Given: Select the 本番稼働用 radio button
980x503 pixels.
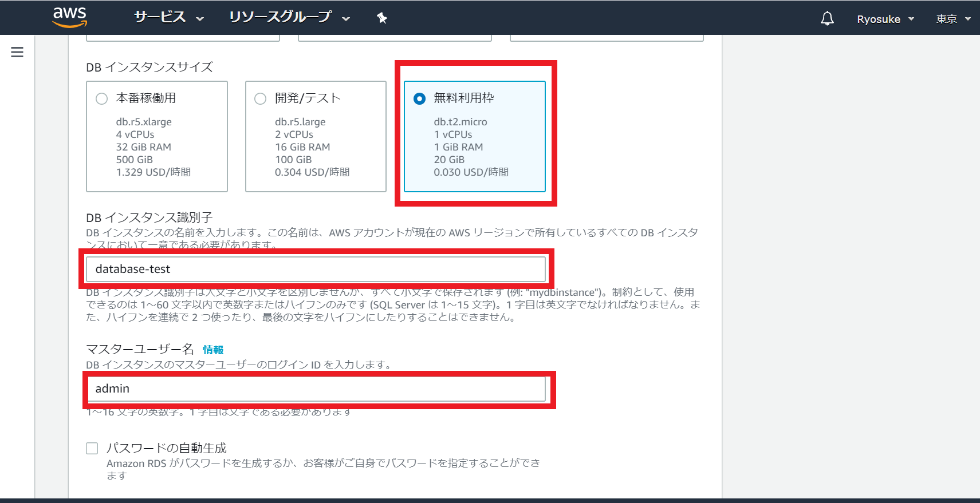Looking at the screenshot, I should [102, 98].
